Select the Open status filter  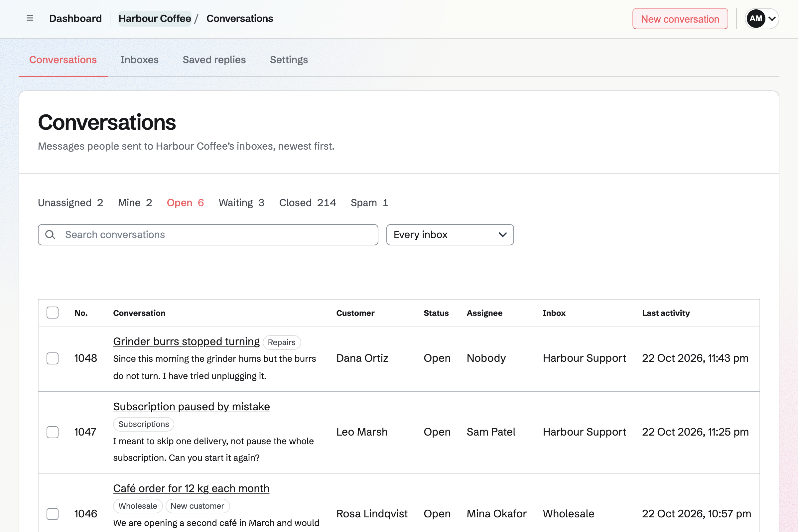pos(185,202)
